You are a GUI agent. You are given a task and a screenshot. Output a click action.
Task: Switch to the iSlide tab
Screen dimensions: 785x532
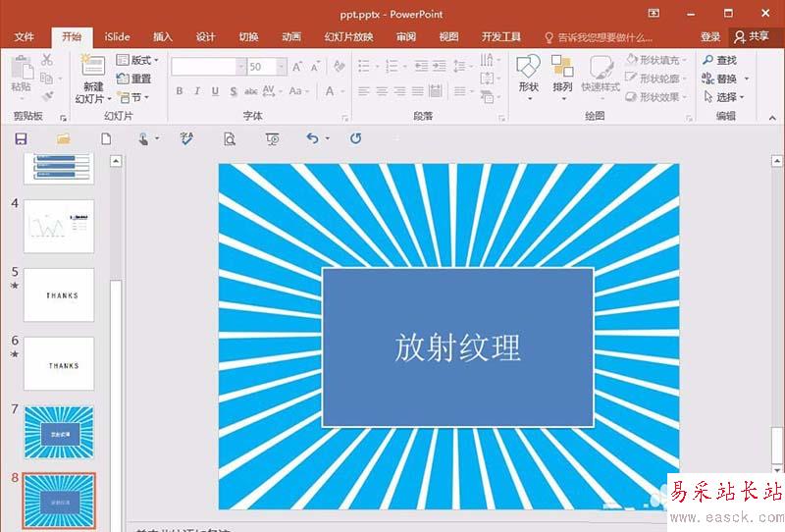[x=117, y=36]
